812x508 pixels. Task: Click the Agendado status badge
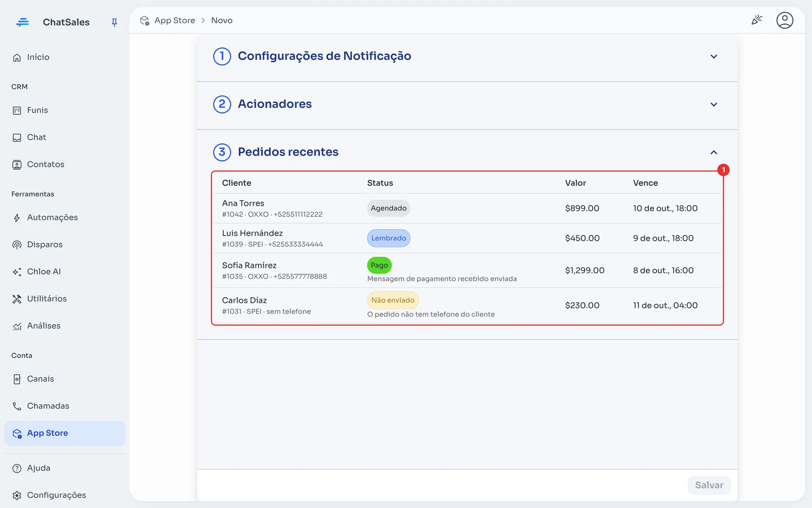click(x=388, y=208)
